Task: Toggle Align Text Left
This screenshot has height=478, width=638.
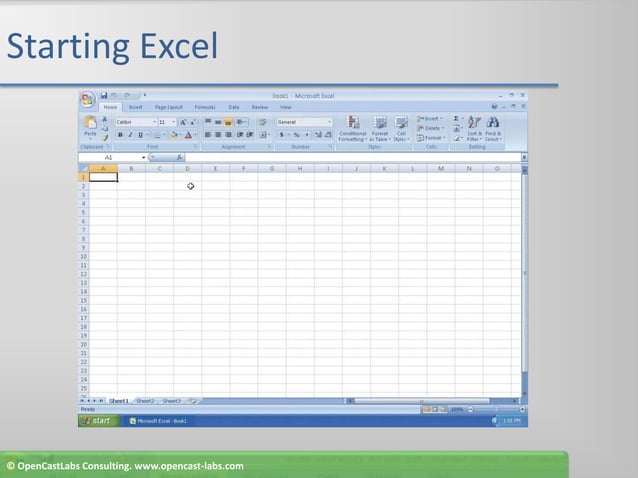Action: click(208, 135)
